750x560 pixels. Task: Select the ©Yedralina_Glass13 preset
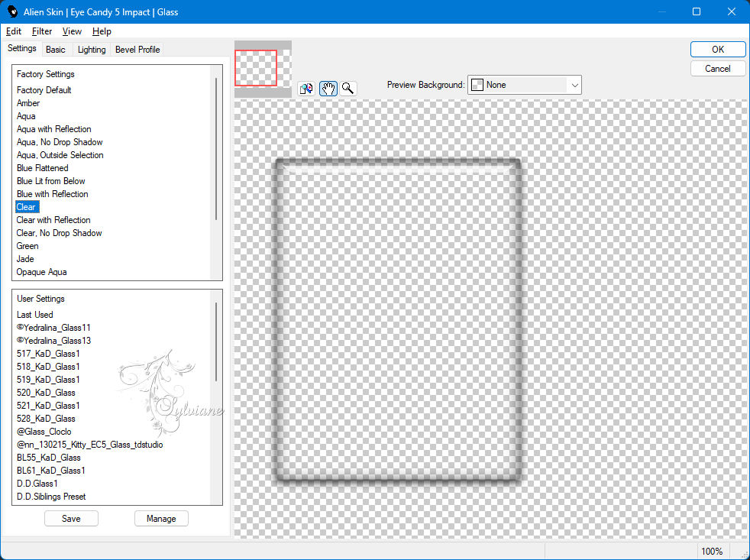click(53, 340)
